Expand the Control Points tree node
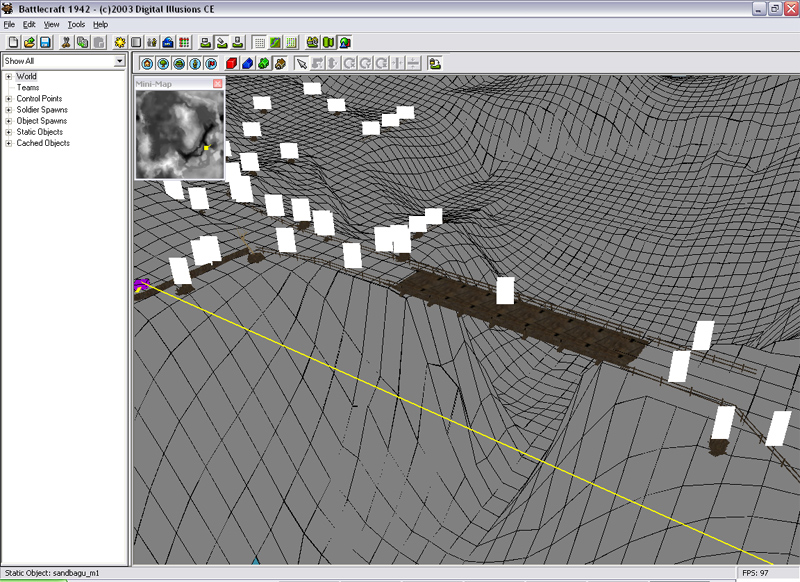This screenshot has height=582, width=800. tap(9, 99)
